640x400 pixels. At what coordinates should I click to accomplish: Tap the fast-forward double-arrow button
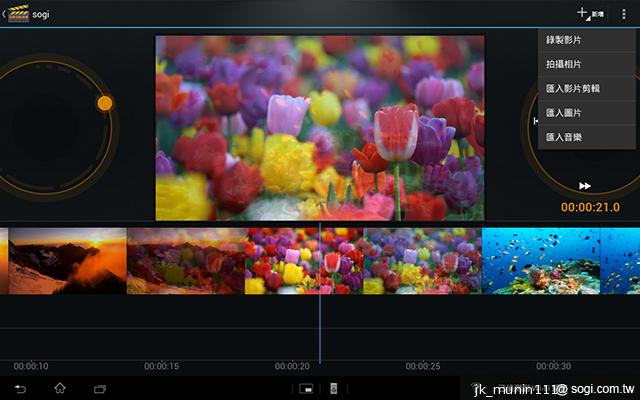click(584, 186)
